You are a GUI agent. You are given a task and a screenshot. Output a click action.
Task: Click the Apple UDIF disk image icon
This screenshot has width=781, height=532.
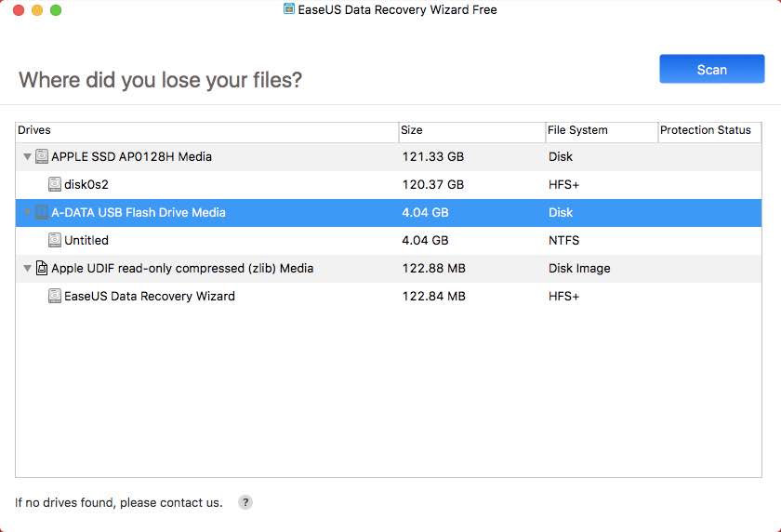(42, 268)
